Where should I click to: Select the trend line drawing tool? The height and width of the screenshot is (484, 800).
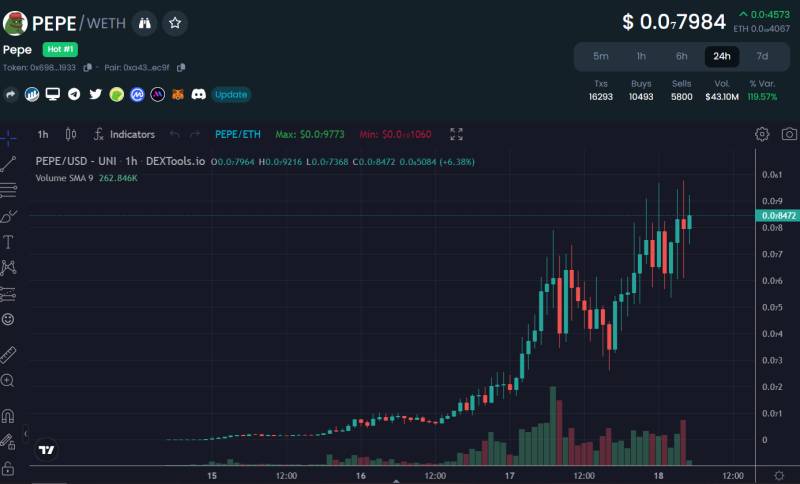tap(8, 164)
